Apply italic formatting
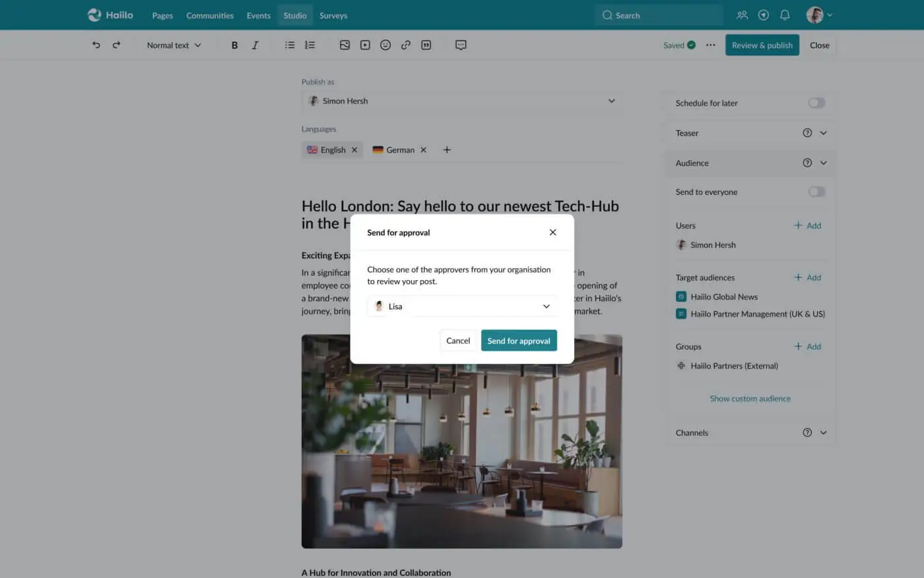Screen dimensions: 924x578 (x=255, y=45)
